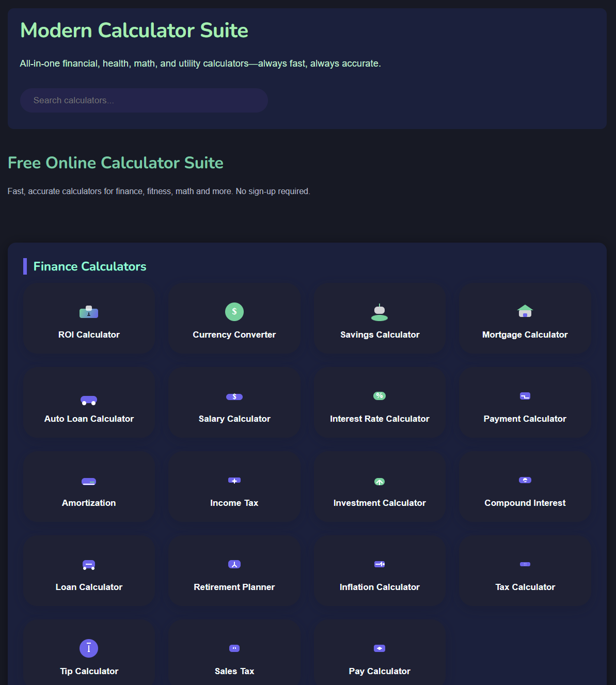Click the Income Tax plus icon

tap(234, 480)
